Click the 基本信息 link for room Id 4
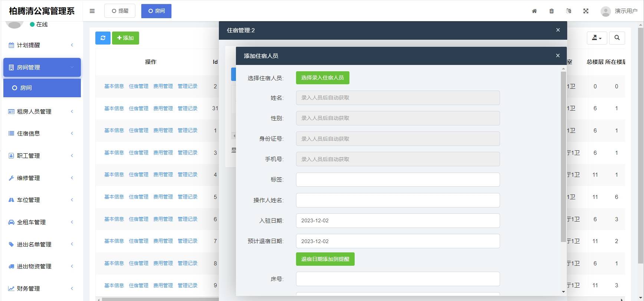 click(x=114, y=174)
